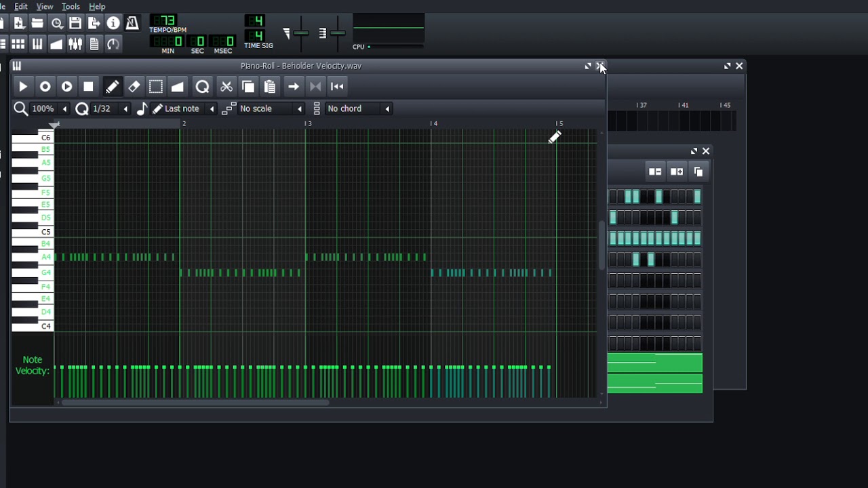
Task: Show the Piano Roll from main toolbar
Action: tap(37, 44)
